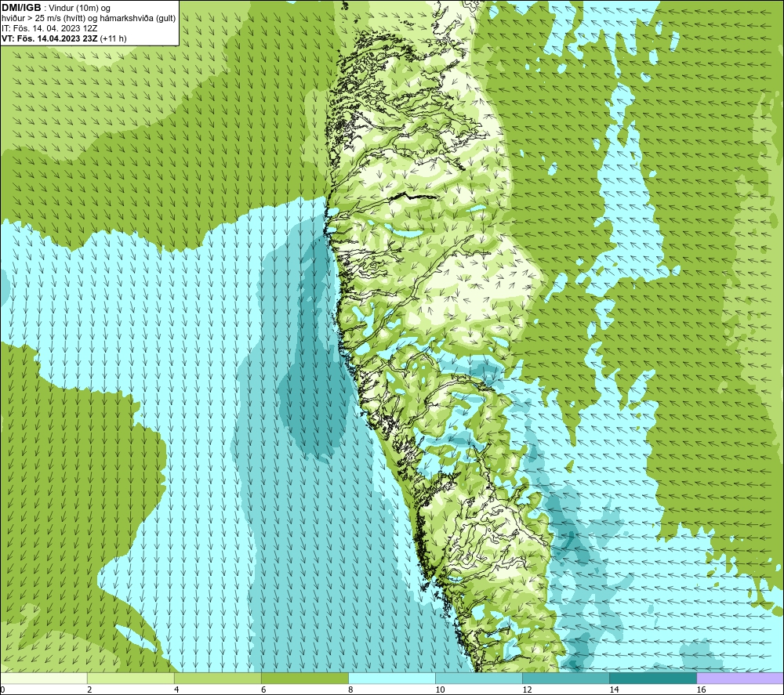Image resolution: width=784 pixels, height=695 pixels.
Task: Click the 'Vindur (10m) og' label
Action: point(80,9)
